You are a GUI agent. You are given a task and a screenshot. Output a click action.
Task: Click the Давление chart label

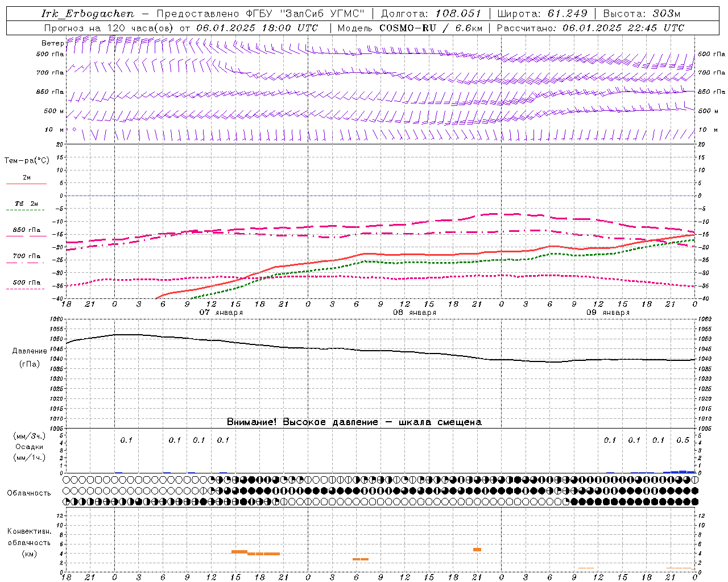click(30, 351)
